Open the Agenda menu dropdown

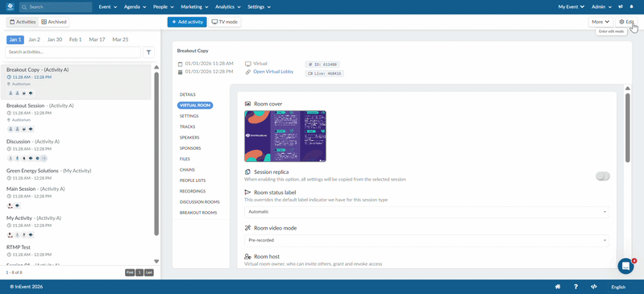pos(135,7)
